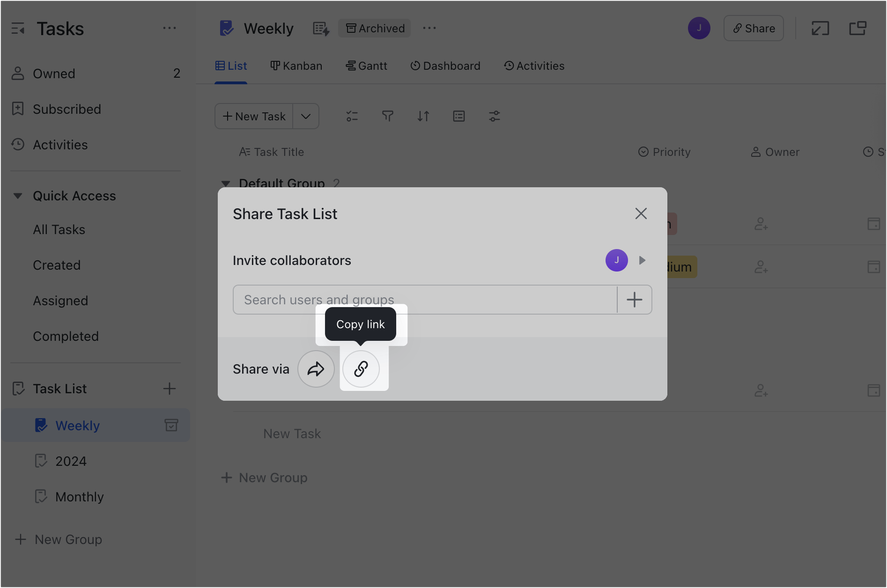Expand the collaborators list arrow
The width and height of the screenshot is (887, 588).
tap(642, 260)
